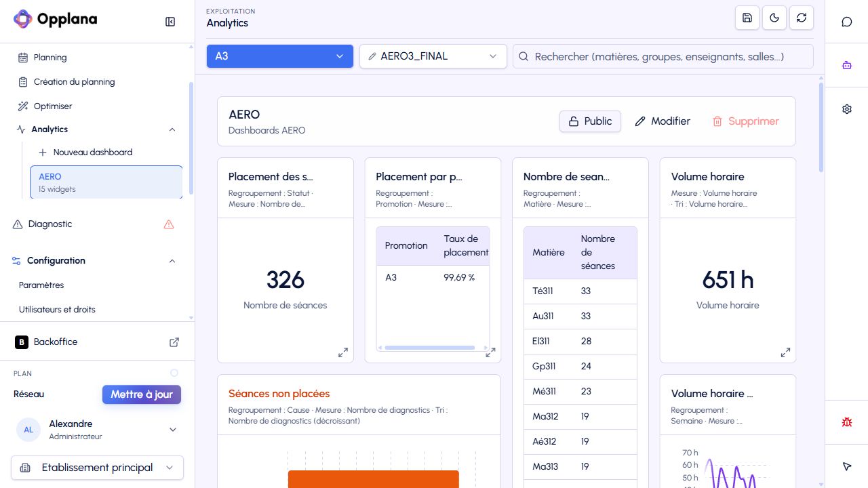Viewport: 868px width, 488px height.
Task: Click the Mettre à jour button
Action: coord(142,394)
